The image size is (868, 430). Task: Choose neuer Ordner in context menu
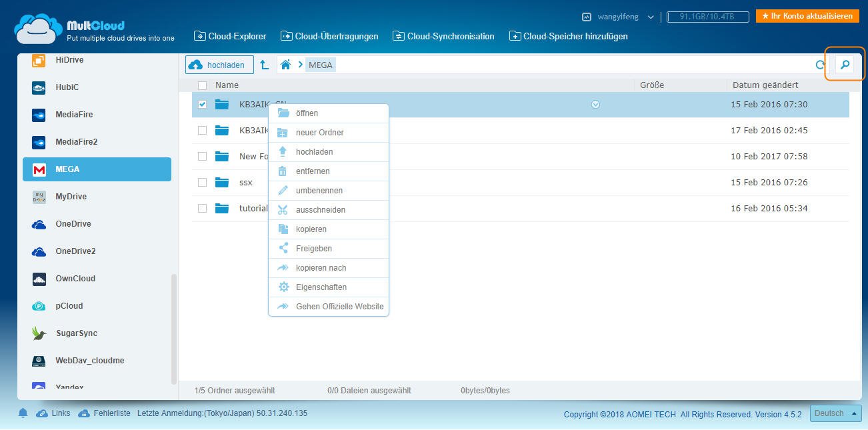pyautogui.click(x=329, y=133)
